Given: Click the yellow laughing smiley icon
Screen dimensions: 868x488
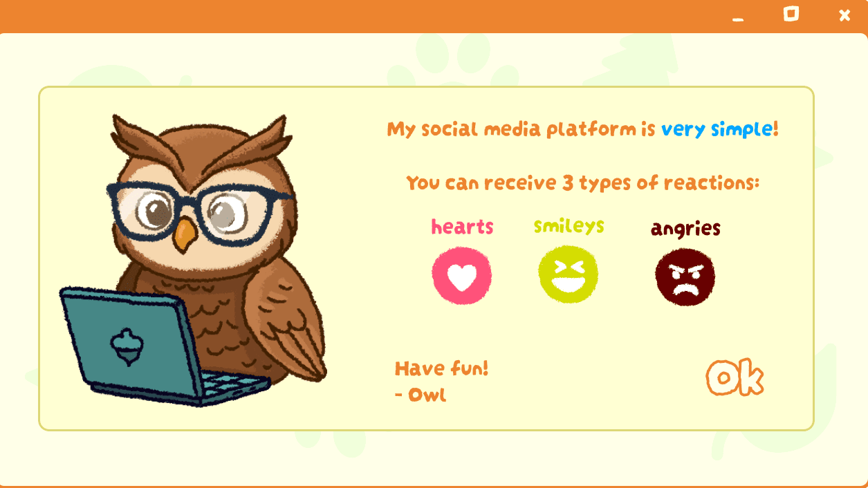Looking at the screenshot, I should point(569,274).
